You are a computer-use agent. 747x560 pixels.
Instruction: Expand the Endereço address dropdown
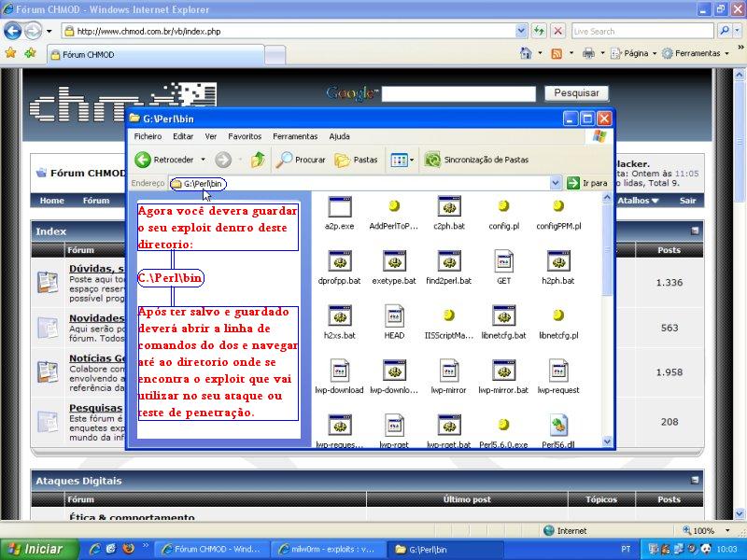click(555, 183)
